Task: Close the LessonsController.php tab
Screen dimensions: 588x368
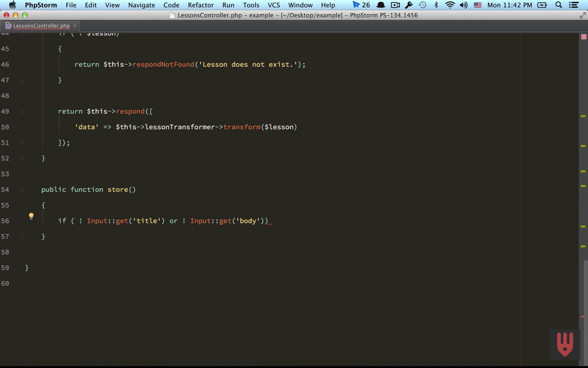Action: click(x=75, y=26)
